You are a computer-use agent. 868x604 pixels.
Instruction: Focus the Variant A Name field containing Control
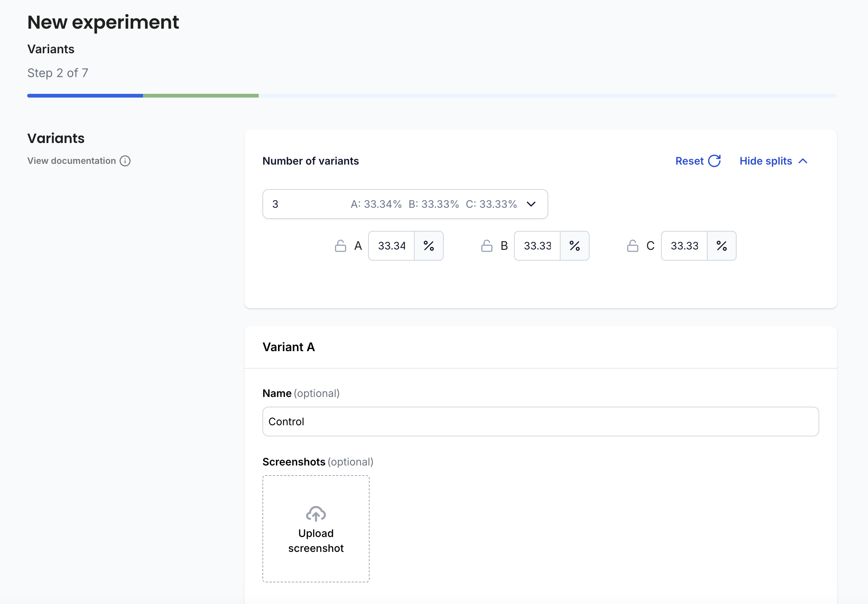[x=540, y=421]
